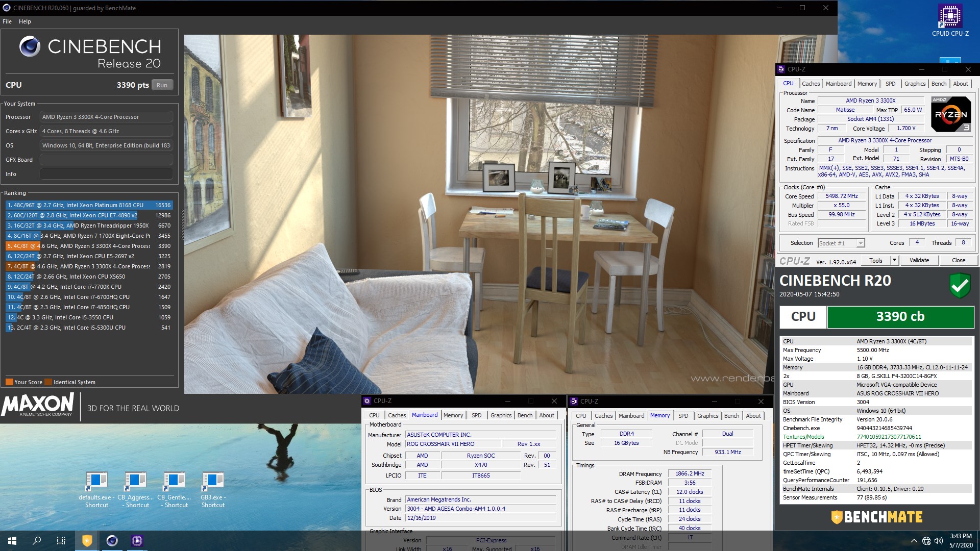Click the CPU-Z Mainboard window title icon
This screenshot has width=980, height=551.
pyautogui.click(x=367, y=401)
